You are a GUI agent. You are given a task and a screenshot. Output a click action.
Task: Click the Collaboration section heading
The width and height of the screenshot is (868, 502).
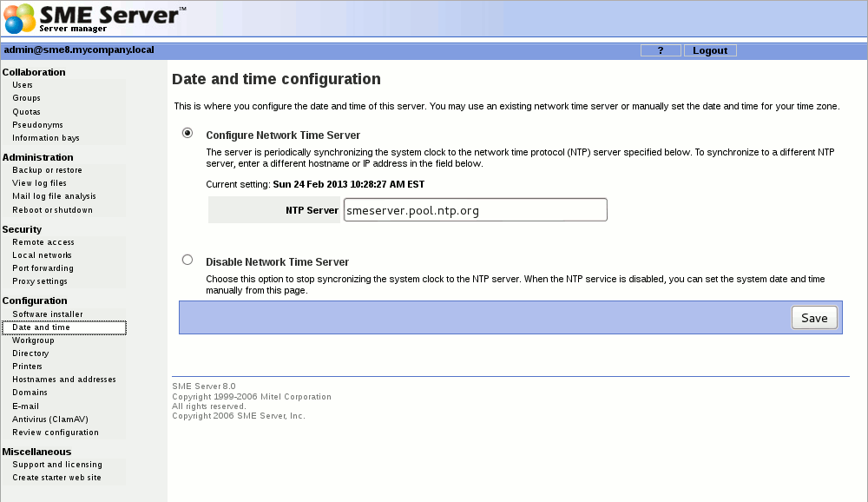(34, 72)
